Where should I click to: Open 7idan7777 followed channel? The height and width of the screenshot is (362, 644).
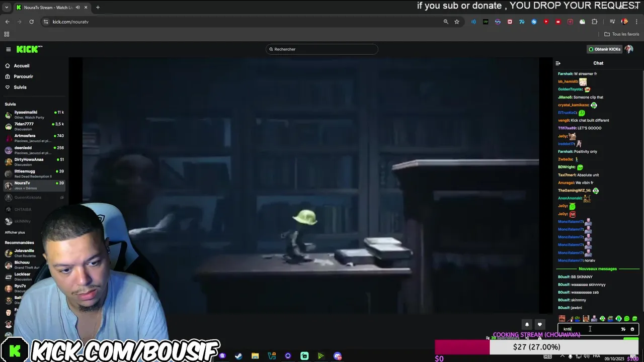(34, 126)
